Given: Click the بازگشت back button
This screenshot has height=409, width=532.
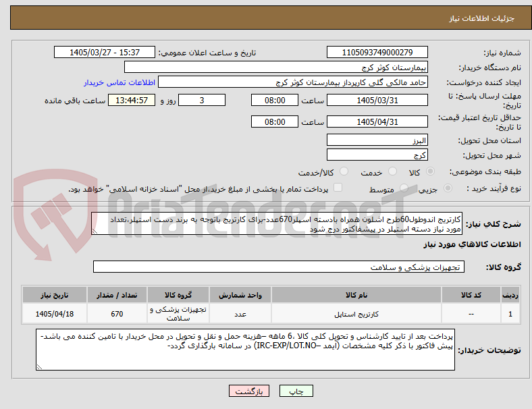Looking at the screenshot, I should click(249, 391).
